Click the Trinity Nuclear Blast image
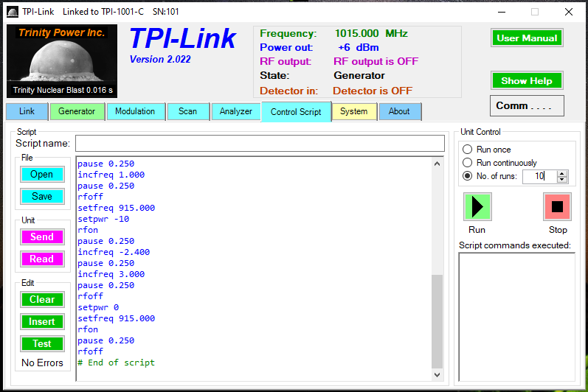This screenshot has width=588, height=392. coord(62,61)
